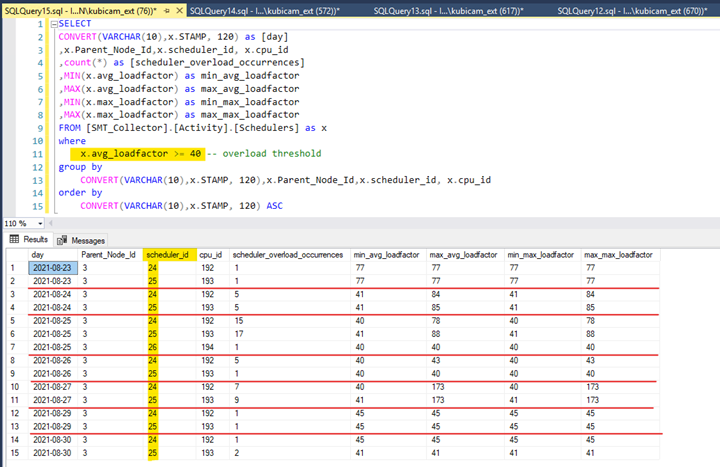
Task: Select the min_max_loadfactor column header
Action: coord(542,255)
